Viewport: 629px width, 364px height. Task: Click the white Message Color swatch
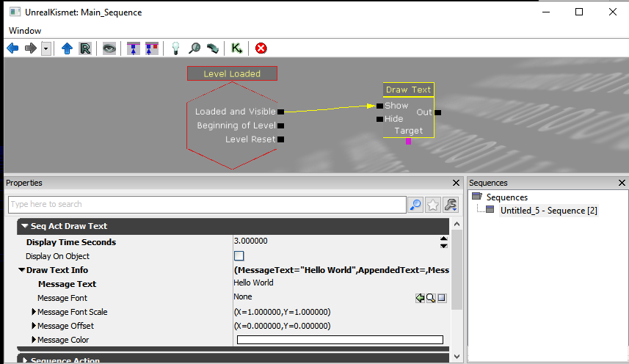pyautogui.click(x=340, y=340)
